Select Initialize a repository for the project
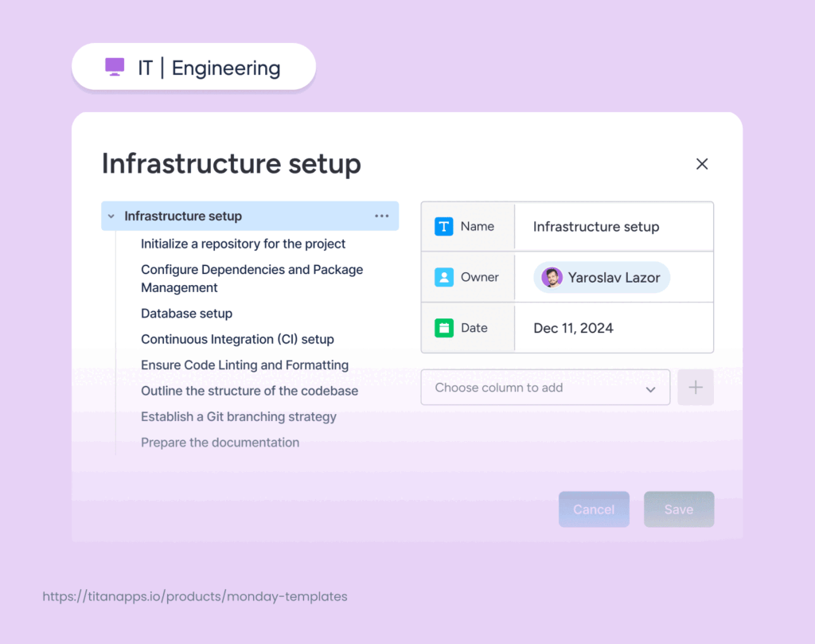Viewport: 815px width, 644px height. click(243, 244)
